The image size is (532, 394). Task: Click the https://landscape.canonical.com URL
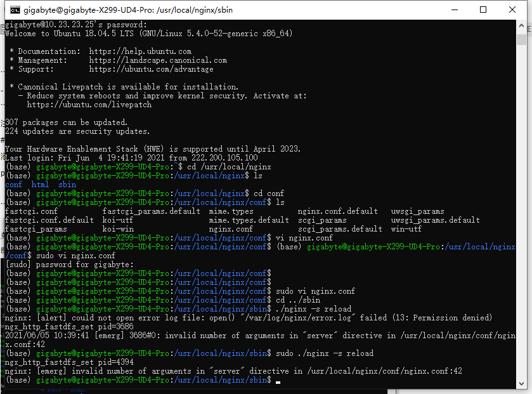pos(158,60)
